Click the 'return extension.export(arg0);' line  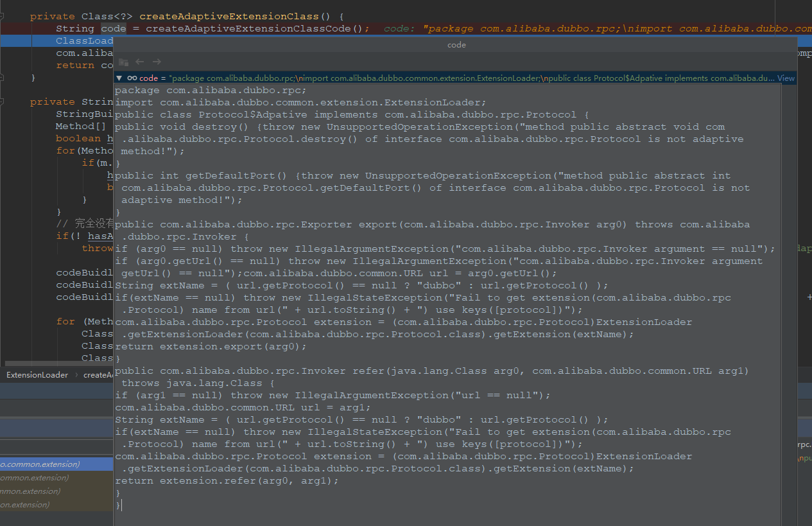coord(211,347)
